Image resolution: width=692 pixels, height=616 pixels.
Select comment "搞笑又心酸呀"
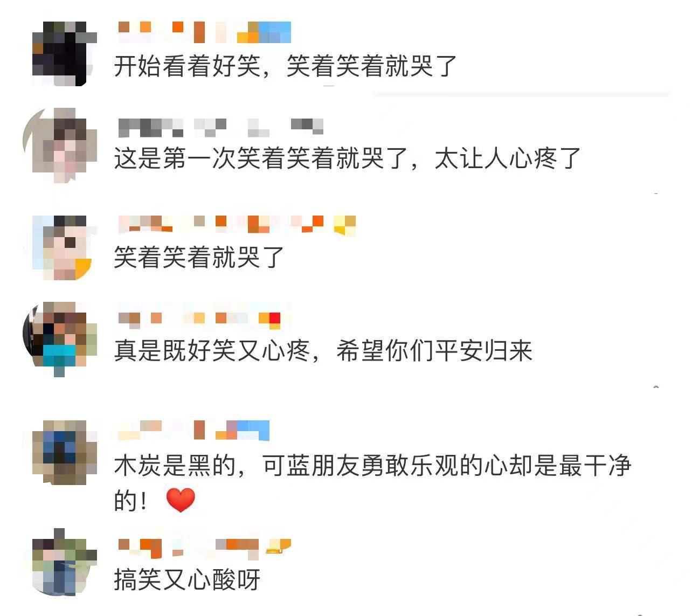click(x=187, y=579)
